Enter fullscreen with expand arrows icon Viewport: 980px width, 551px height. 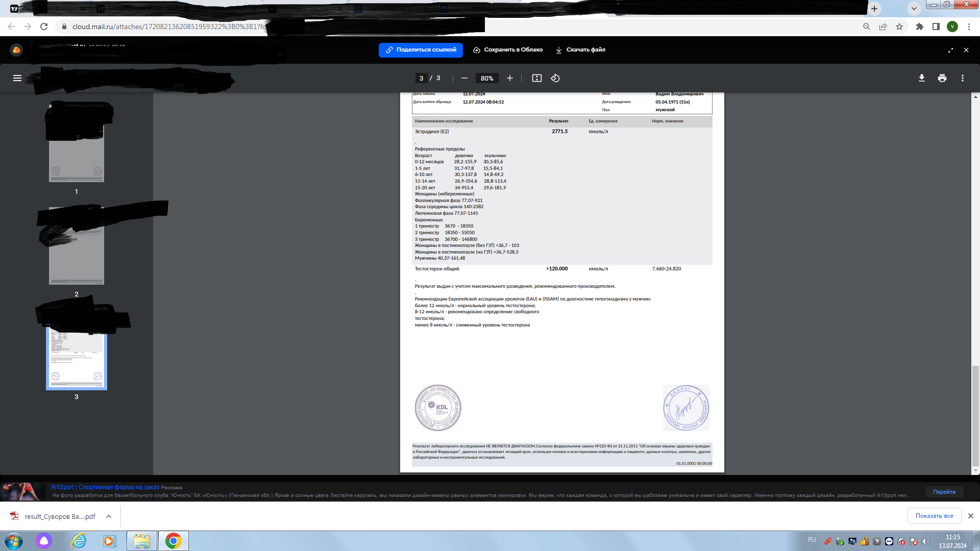[950, 50]
